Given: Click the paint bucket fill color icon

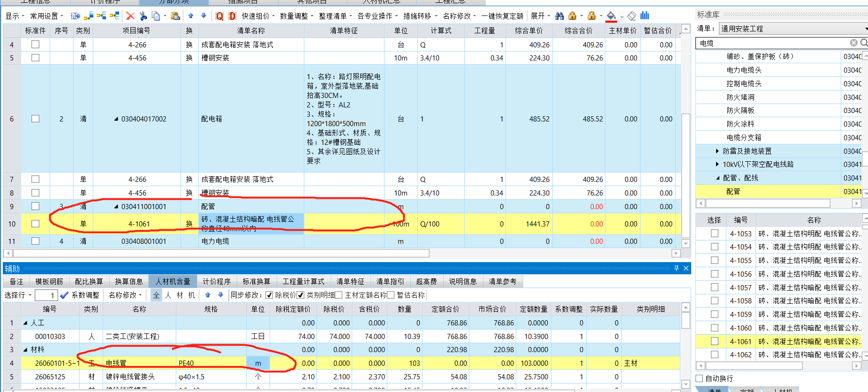Looking at the screenshot, I should tap(611, 16).
